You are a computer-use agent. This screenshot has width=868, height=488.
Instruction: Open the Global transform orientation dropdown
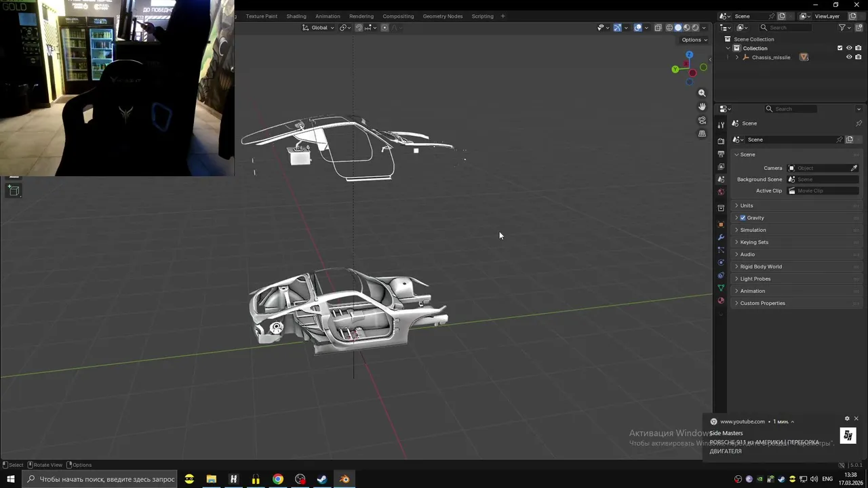(318, 28)
